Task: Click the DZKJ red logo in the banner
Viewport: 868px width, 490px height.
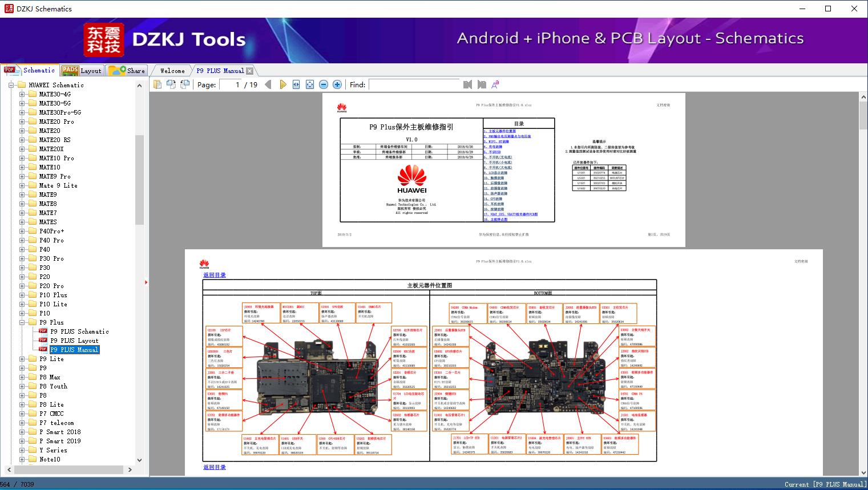Action: pos(104,39)
